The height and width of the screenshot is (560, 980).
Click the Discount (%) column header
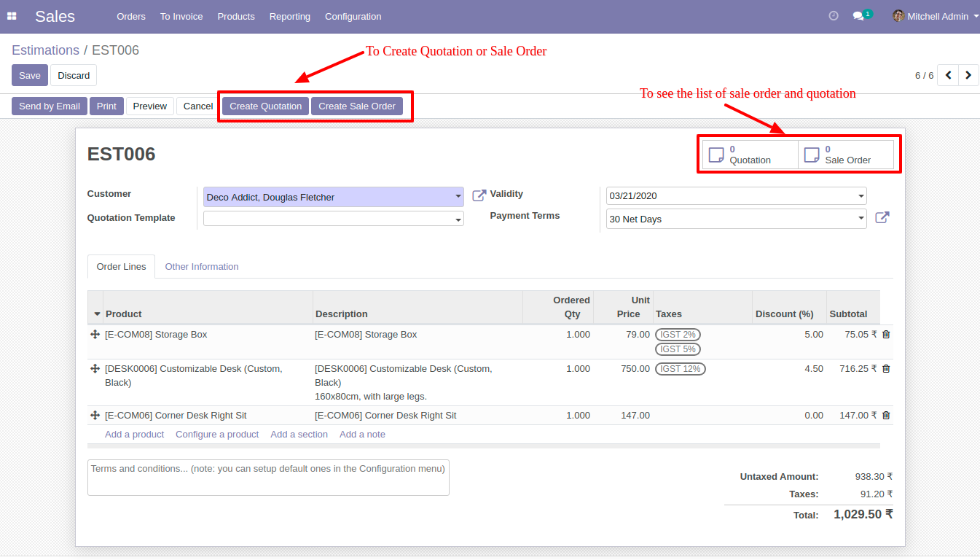(x=789, y=308)
